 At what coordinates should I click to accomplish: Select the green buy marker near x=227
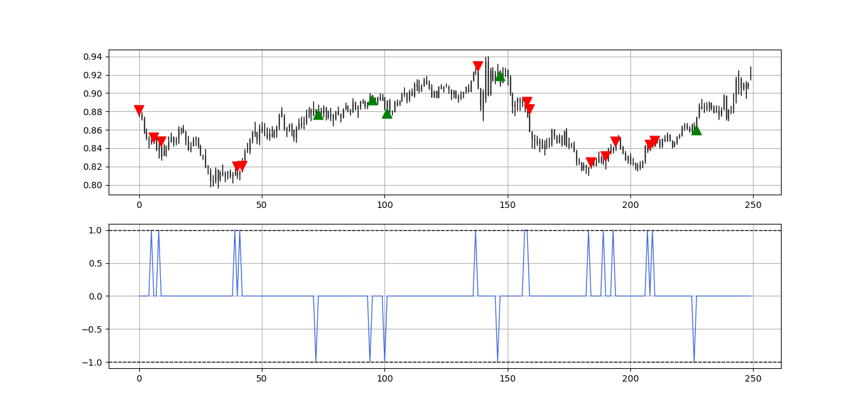[x=696, y=130]
